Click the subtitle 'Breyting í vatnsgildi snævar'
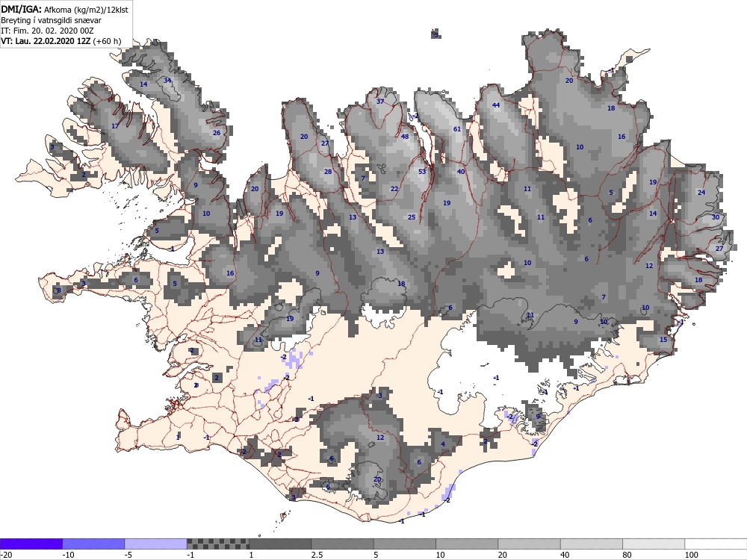The image size is (747, 560). (x=51, y=20)
